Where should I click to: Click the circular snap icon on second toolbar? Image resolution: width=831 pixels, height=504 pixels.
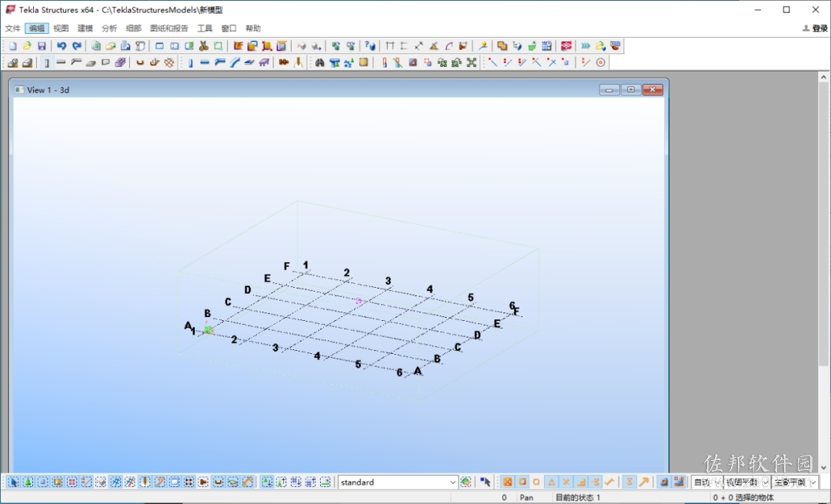click(600, 62)
